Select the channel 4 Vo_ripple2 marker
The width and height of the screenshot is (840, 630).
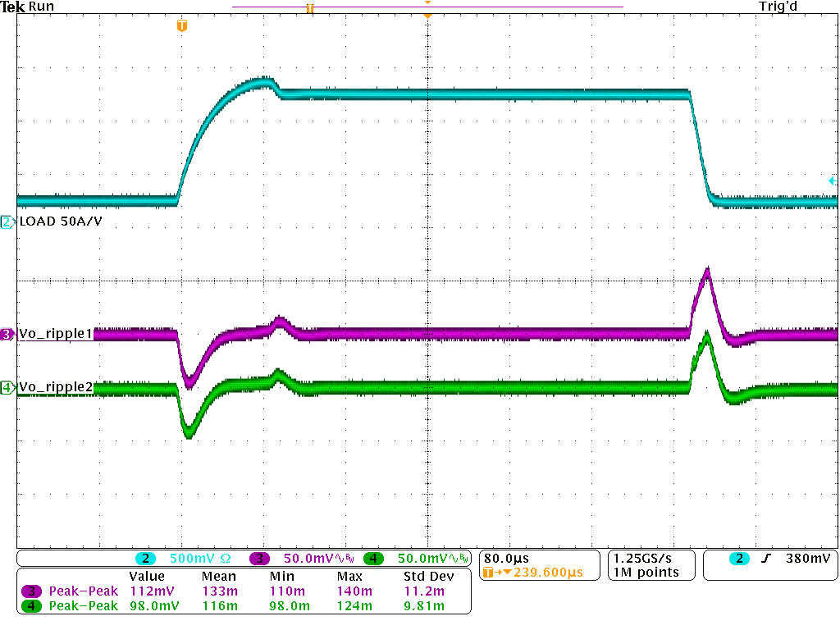pos(7,387)
